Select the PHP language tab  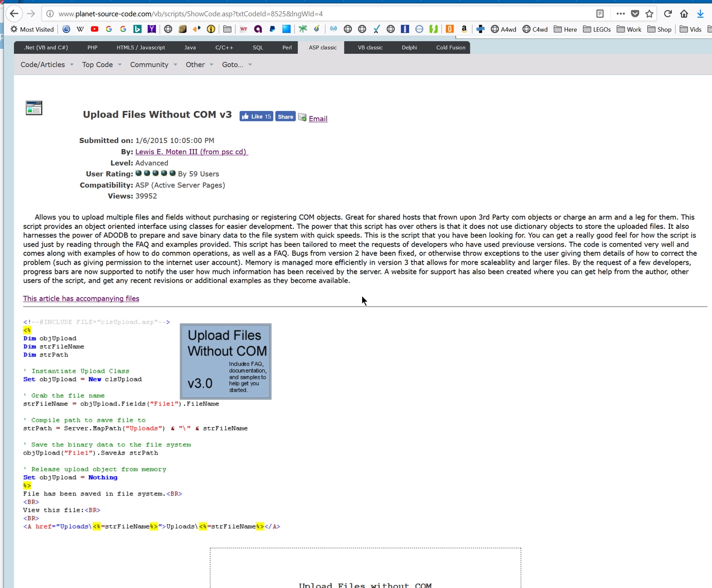click(x=92, y=47)
